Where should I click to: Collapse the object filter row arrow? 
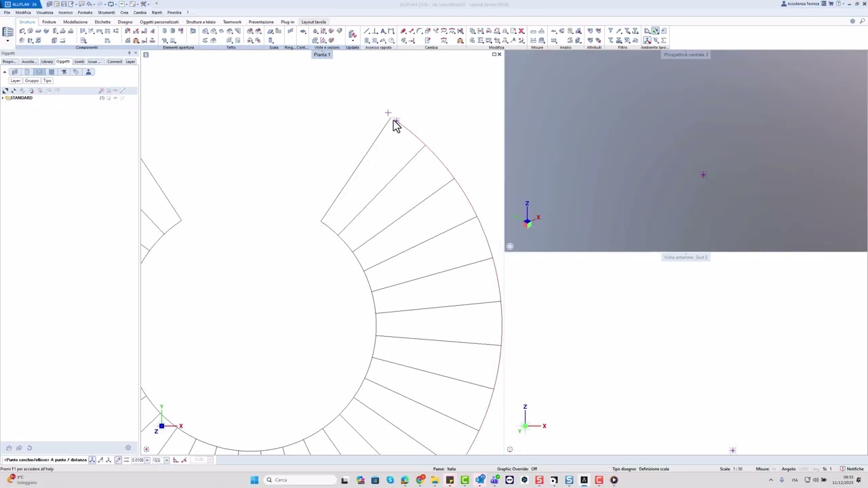[5, 72]
